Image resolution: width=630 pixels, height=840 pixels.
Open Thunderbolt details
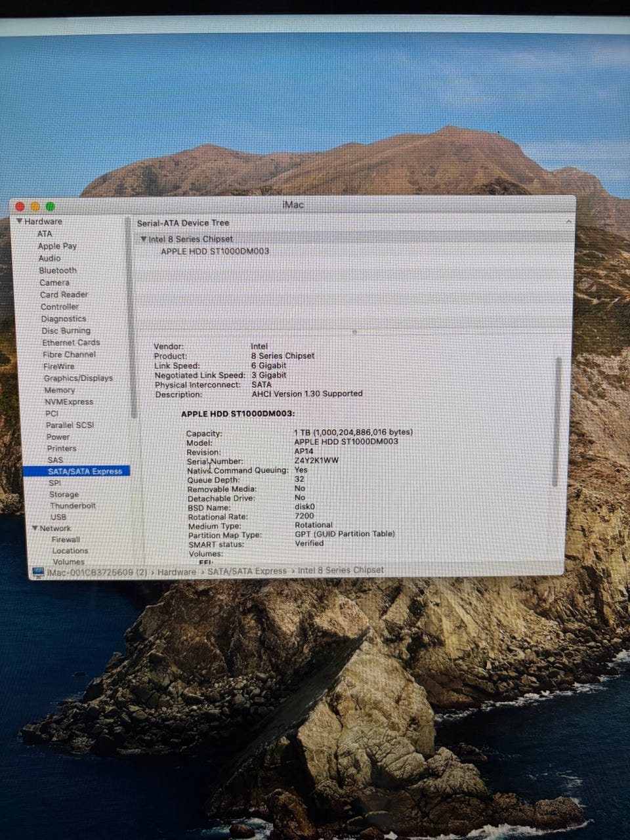click(73, 506)
